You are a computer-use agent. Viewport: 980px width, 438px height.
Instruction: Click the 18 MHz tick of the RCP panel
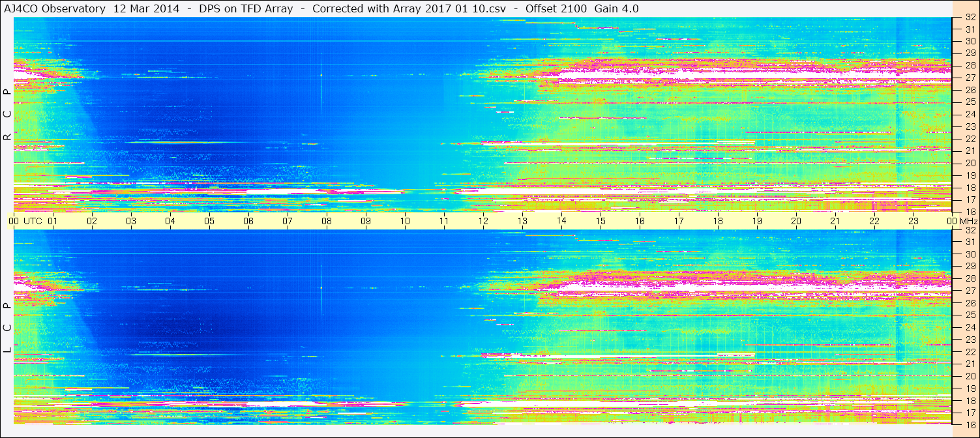click(970, 188)
